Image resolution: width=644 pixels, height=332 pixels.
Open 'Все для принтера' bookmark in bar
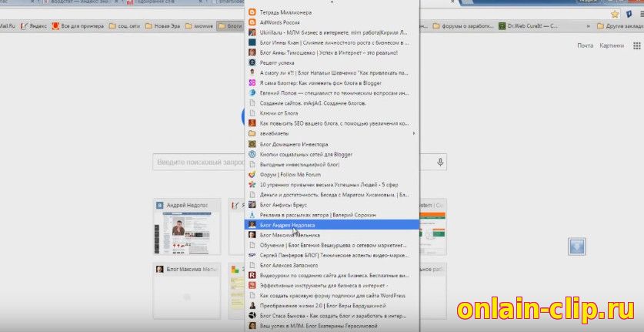tap(78, 26)
